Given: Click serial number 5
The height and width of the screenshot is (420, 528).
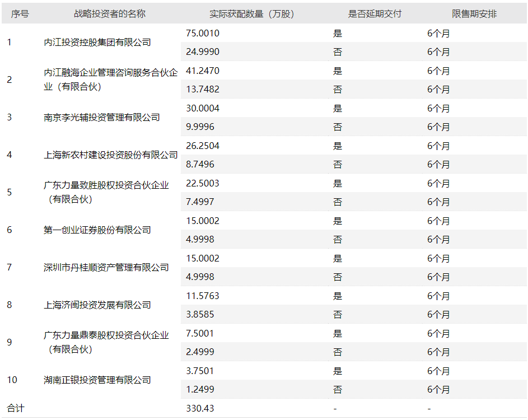Looking at the screenshot, I should 10,192.
